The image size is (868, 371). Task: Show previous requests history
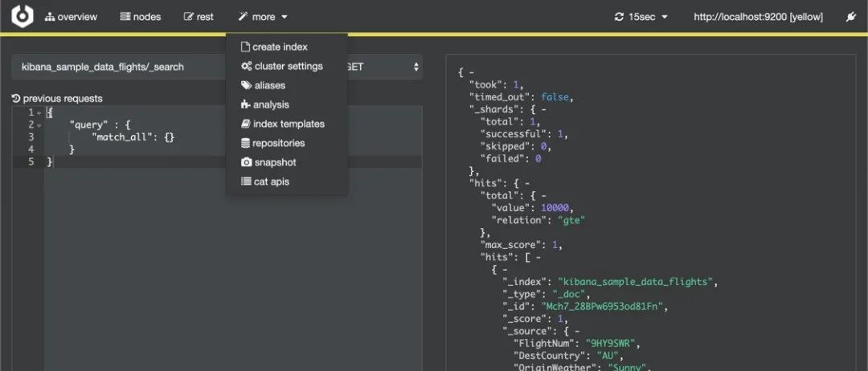pos(57,99)
